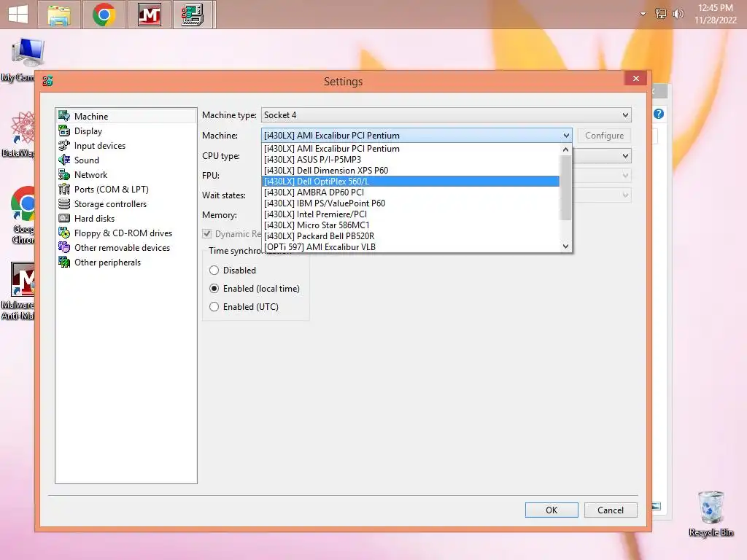Image resolution: width=747 pixels, height=560 pixels.
Task: Open the Ports (COM & LPT) icon
Action: pos(64,189)
